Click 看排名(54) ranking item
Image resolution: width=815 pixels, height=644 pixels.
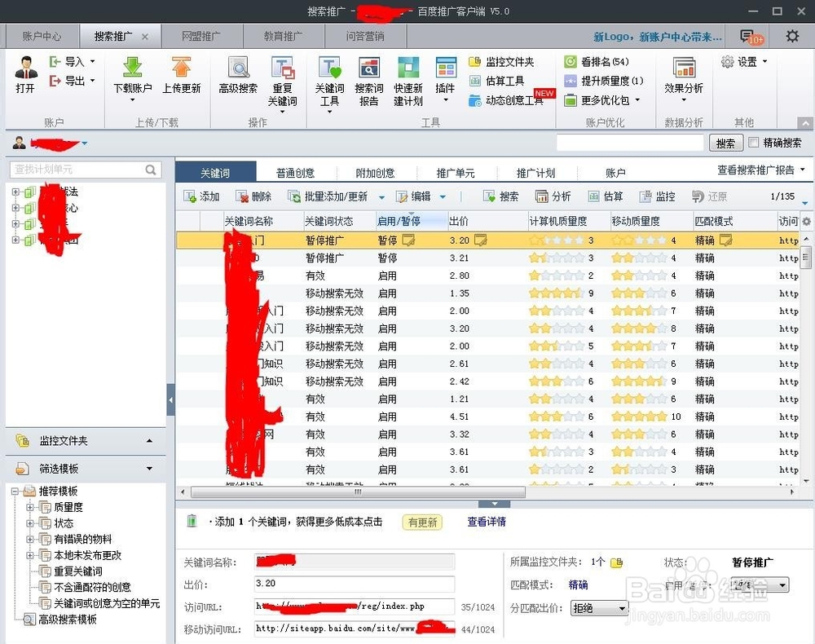point(597,62)
